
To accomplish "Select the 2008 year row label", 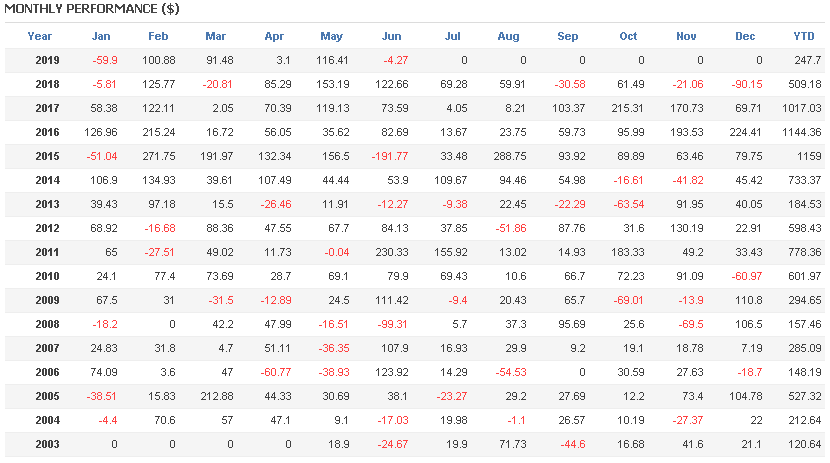I will [x=47, y=324].
